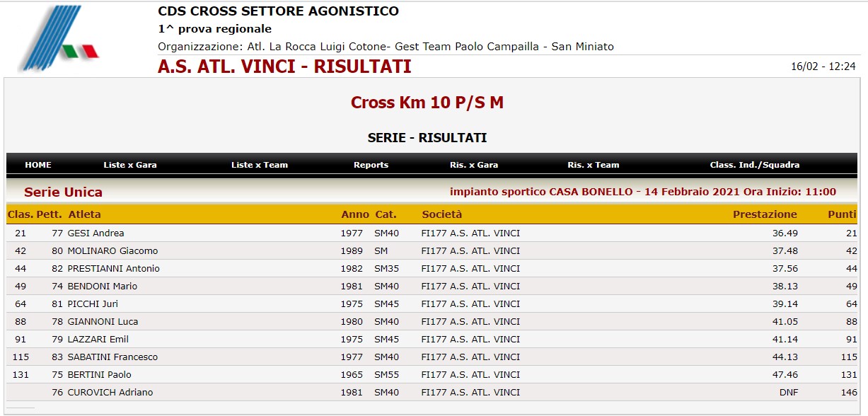This screenshot has width=868, height=416.
Task: Go to the Reports menu
Action: [371, 165]
